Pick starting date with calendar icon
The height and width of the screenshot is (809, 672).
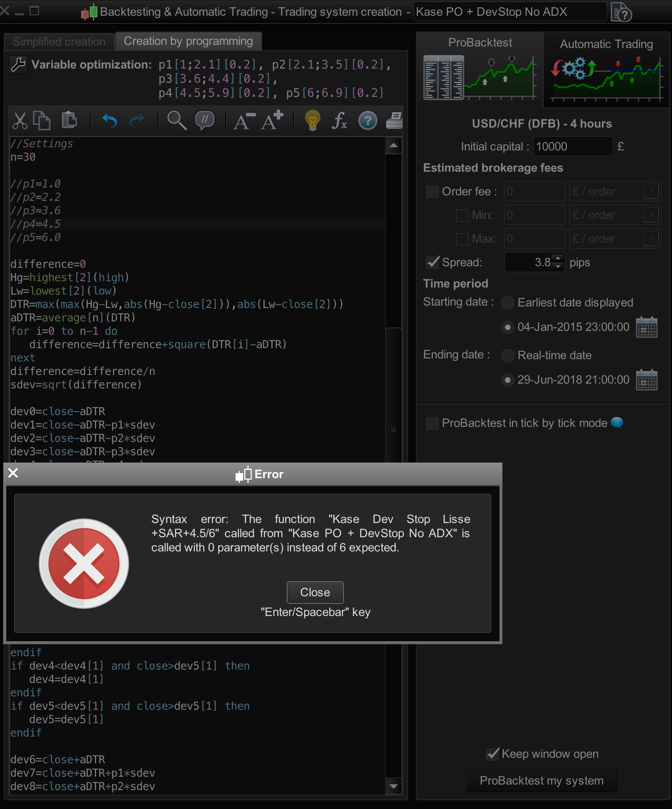pos(646,327)
